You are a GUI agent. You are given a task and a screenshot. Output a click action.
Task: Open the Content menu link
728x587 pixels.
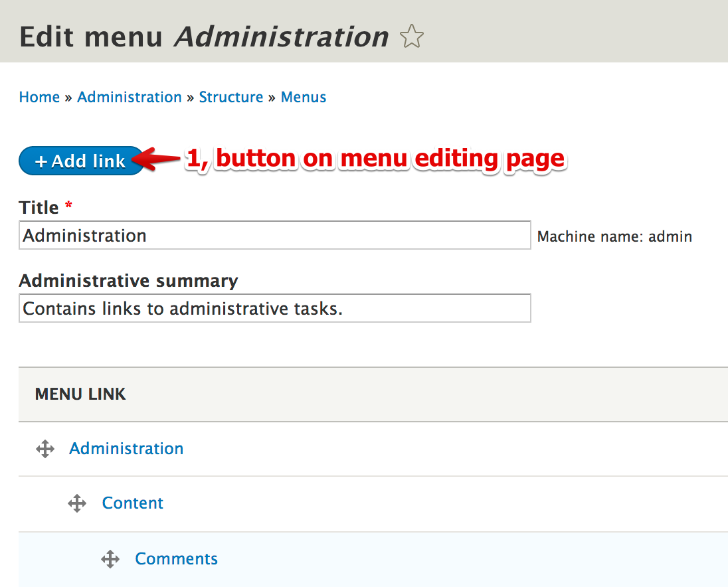133,503
